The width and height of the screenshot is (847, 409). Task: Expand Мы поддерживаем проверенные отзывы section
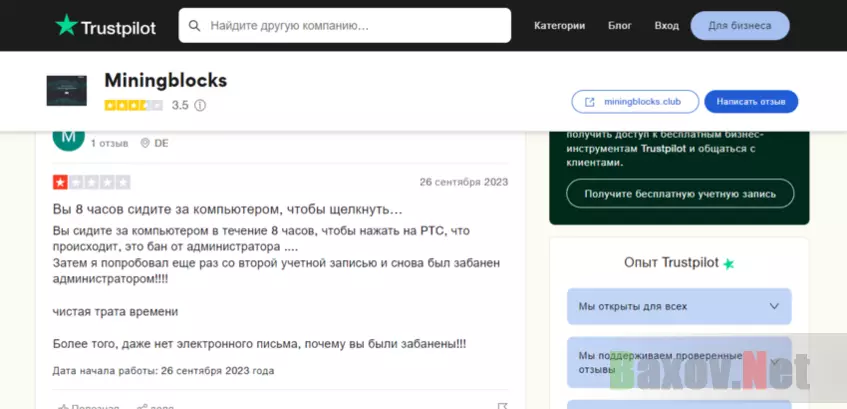pos(679,363)
